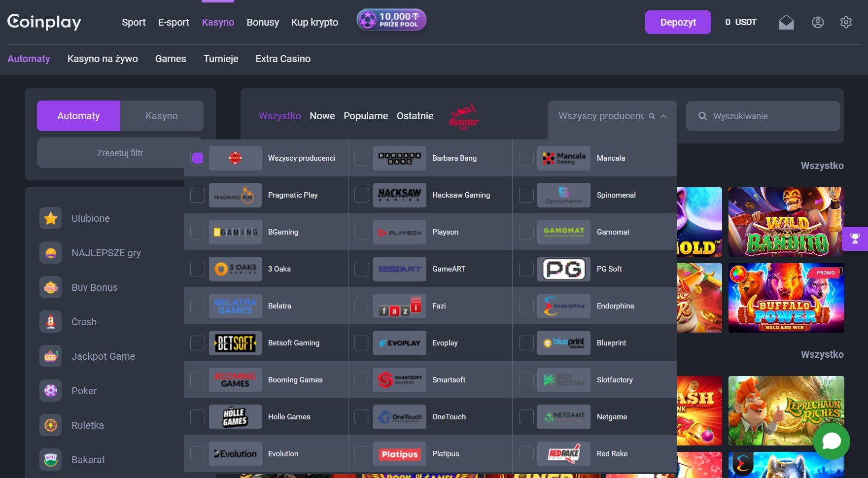This screenshot has height=478, width=868.
Task: Select the Jackpot Game icon
Action: pyautogui.click(x=51, y=356)
